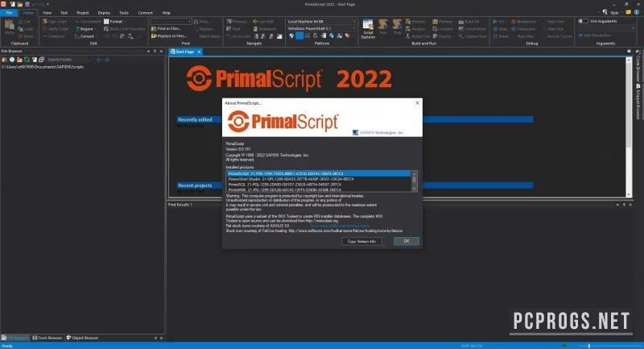Click the Package tool
This screenshot has height=349, width=644.
pyautogui.click(x=443, y=22)
